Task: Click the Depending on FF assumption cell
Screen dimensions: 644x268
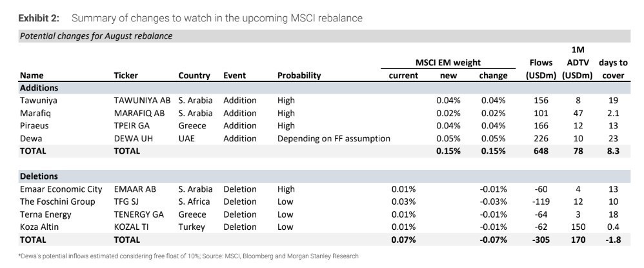Action: (334, 138)
